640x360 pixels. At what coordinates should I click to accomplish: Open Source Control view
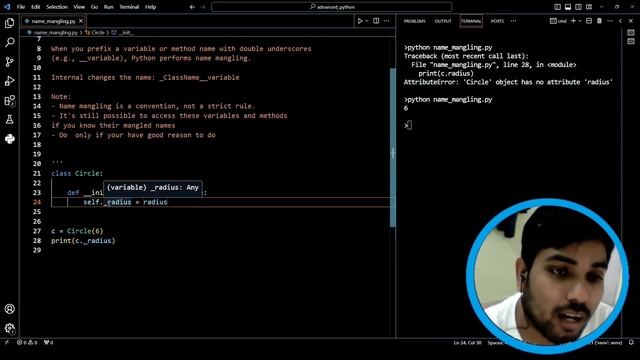coord(10,62)
